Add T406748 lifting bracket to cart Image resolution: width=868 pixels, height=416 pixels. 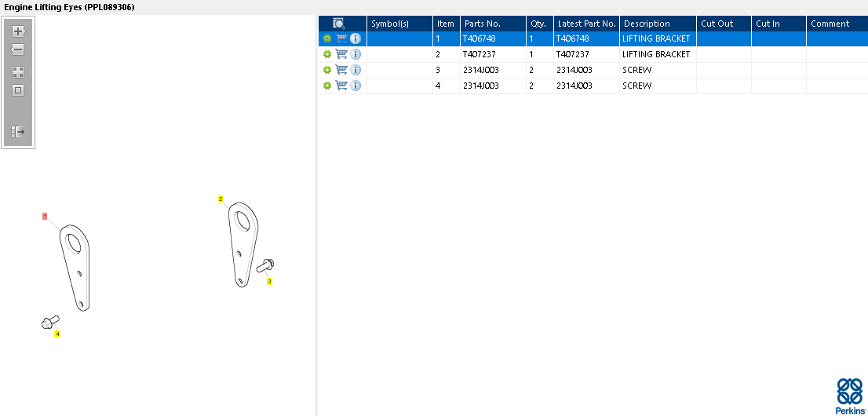pos(341,38)
